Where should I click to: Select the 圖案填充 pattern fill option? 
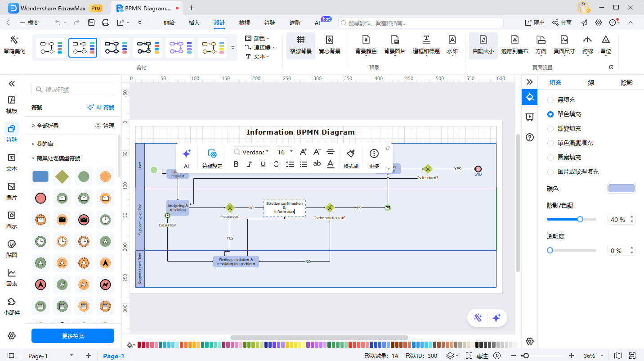(x=550, y=157)
